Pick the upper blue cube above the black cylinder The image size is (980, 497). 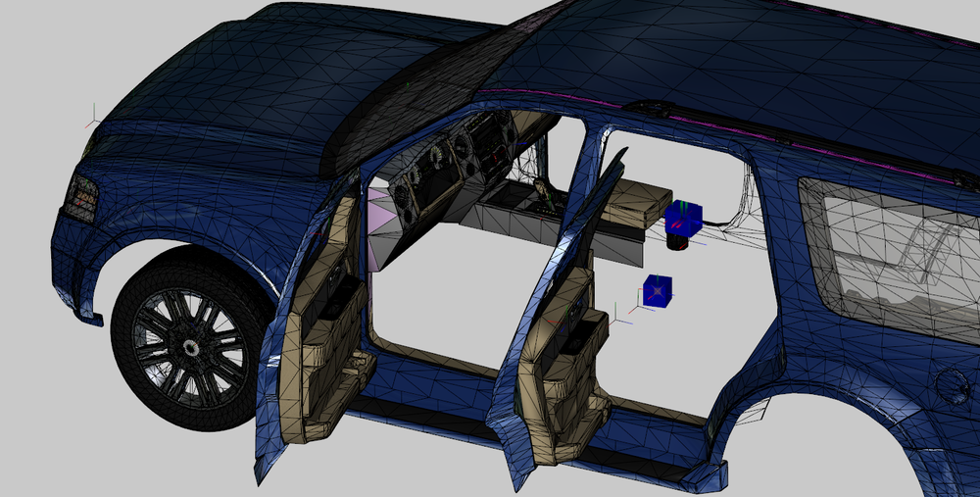click(x=683, y=217)
